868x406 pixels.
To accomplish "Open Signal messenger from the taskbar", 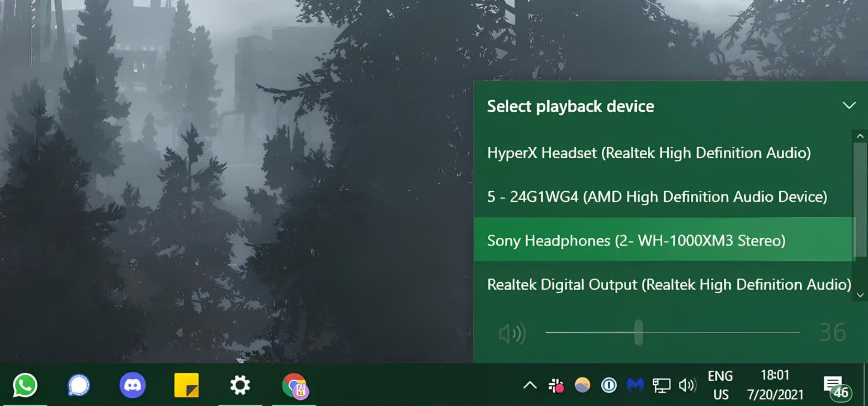I will [79, 386].
